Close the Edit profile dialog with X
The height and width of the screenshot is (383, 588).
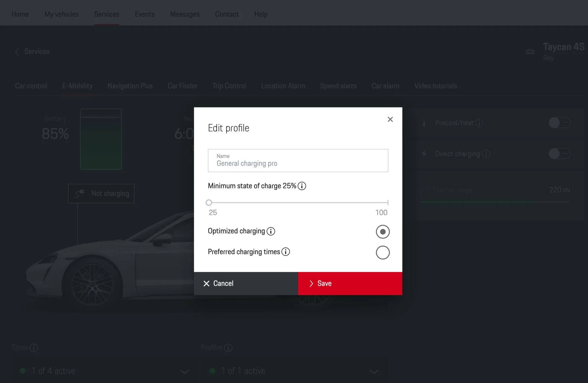tap(390, 119)
